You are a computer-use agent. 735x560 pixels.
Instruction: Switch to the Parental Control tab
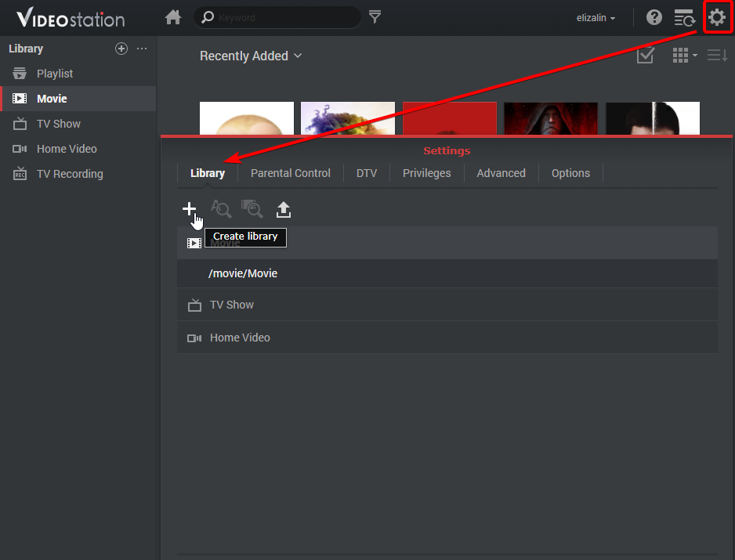tap(291, 173)
